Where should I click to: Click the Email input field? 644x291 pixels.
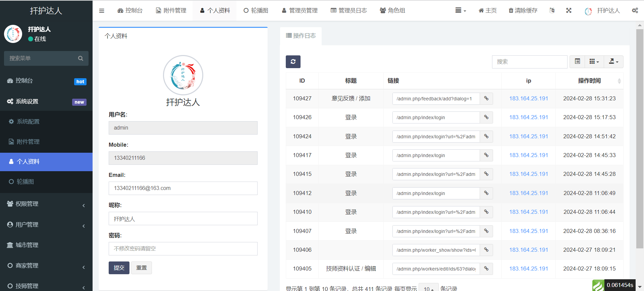pyautogui.click(x=183, y=188)
